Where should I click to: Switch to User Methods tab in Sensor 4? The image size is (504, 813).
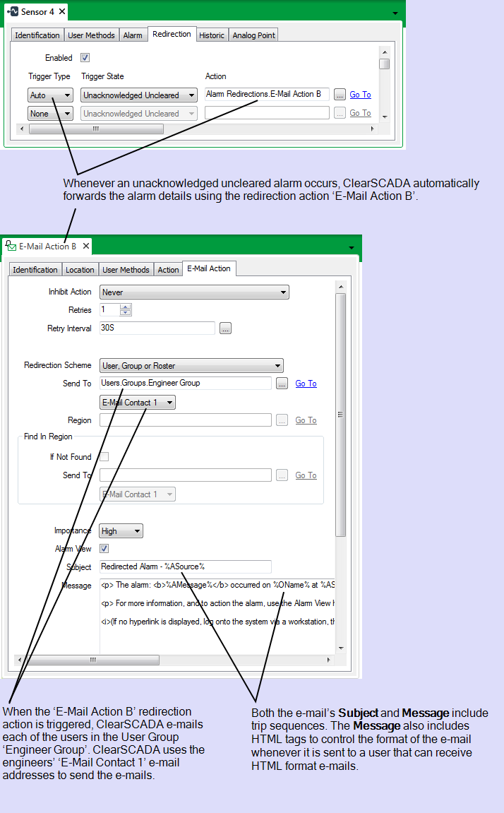pos(91,35)
